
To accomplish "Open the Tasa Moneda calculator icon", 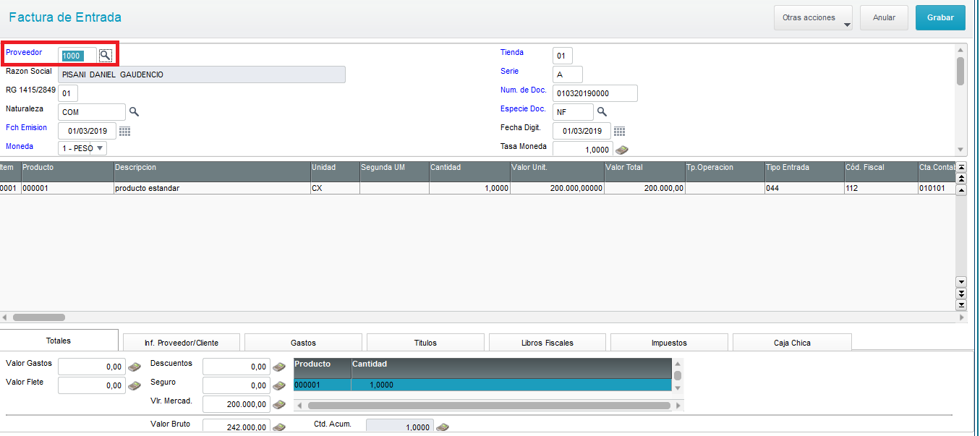I will click(621, 150).
